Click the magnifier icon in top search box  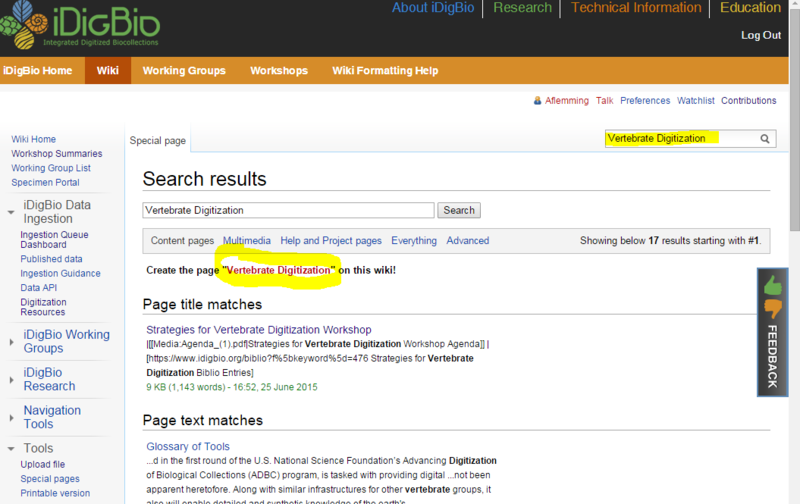(x=765, y=139)
